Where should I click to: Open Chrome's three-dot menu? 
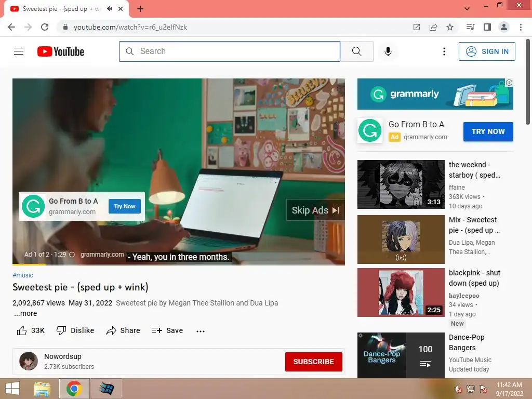pos(521,27)
